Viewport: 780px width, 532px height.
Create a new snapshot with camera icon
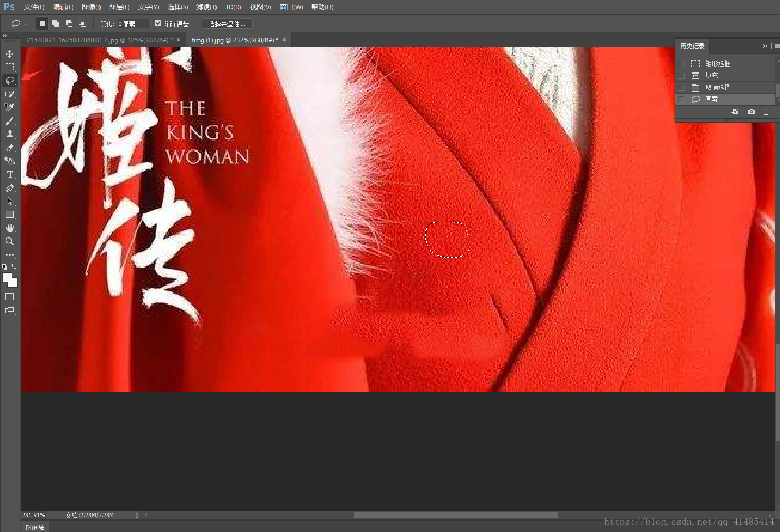(751, 112)
